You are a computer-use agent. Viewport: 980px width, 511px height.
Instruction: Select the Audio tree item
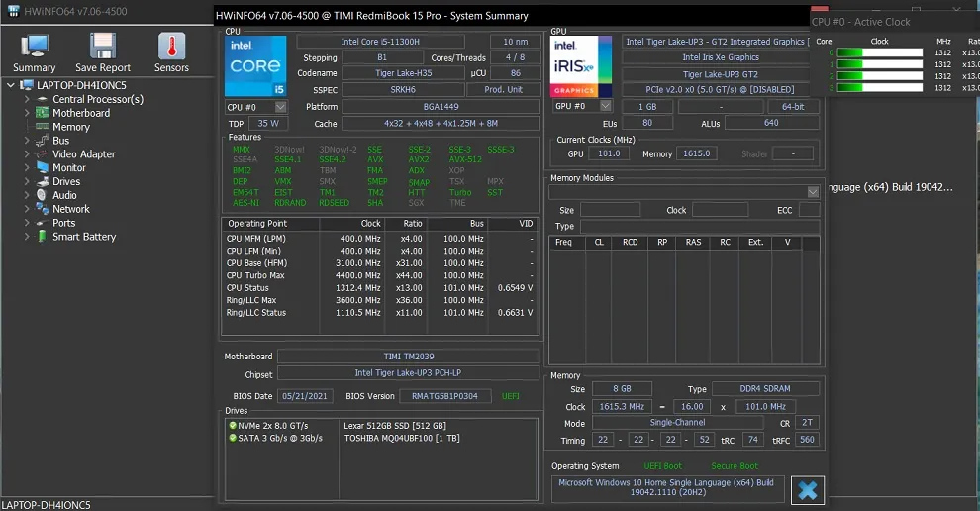pyautogui.click(x=65, y=195)
